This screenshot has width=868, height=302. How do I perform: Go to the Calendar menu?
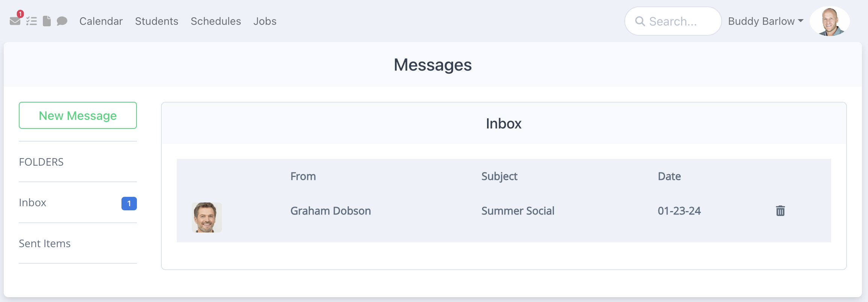pyautogui.click(x=101, y=21)
